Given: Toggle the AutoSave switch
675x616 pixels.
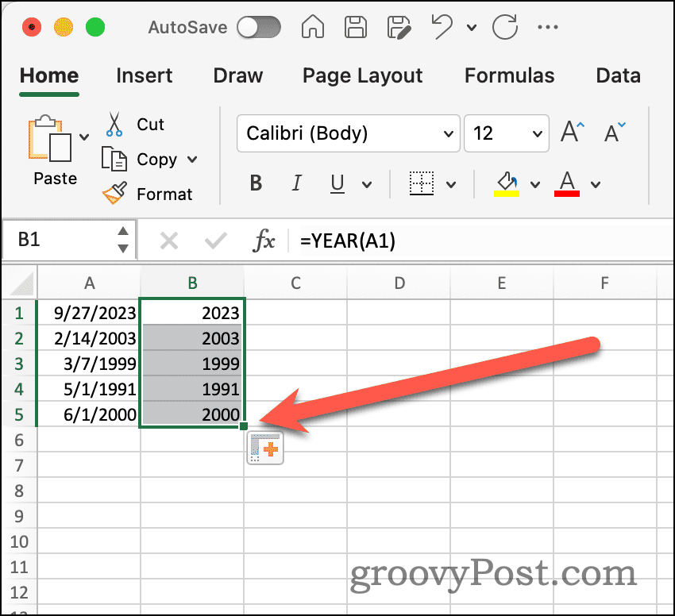Looking at the screenshot, I should tap(259, 27).
